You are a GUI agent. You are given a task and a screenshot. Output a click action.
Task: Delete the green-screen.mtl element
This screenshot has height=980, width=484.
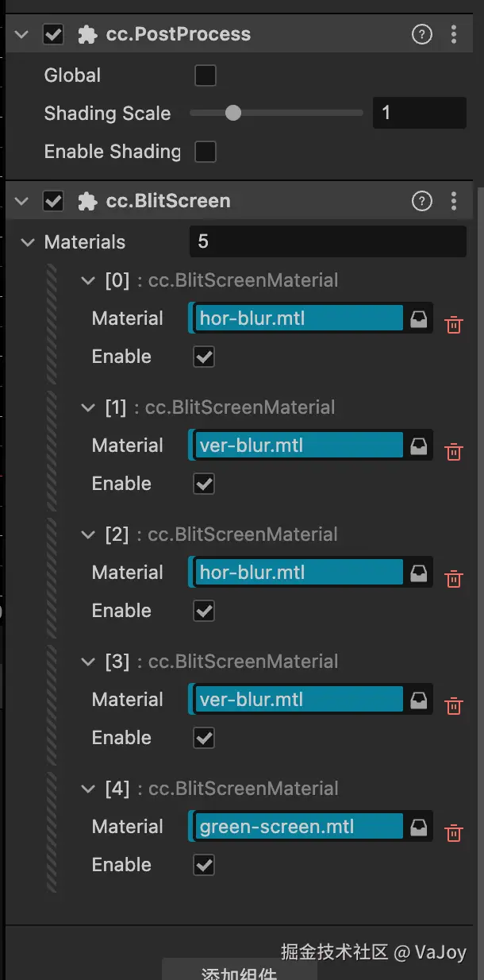[454, 833]
